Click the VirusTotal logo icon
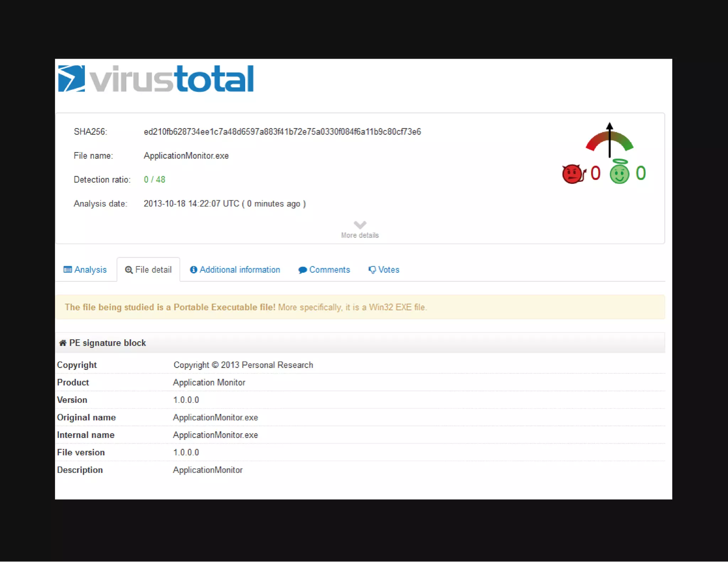728x562 pixels. [71, 79]
